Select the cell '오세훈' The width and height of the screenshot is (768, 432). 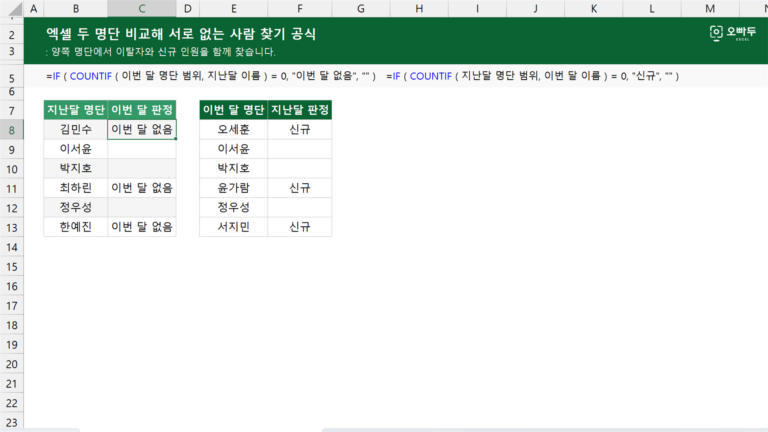coord(234,129)
